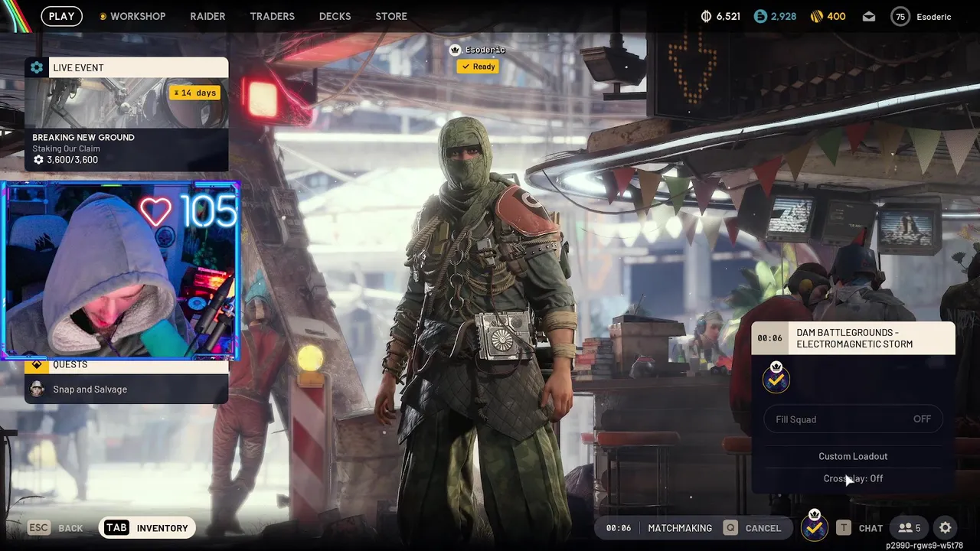Click the Dam Battlegrounds map header
The width and height of the screenshot is (980, 551).
point(853,338)
